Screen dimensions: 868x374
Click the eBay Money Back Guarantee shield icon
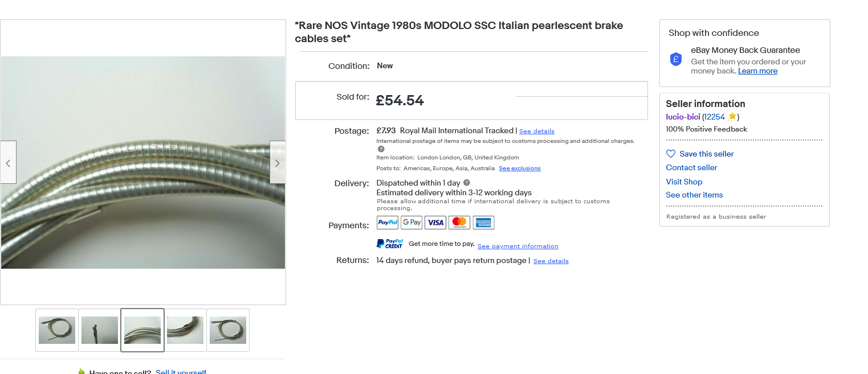[676, 59]
